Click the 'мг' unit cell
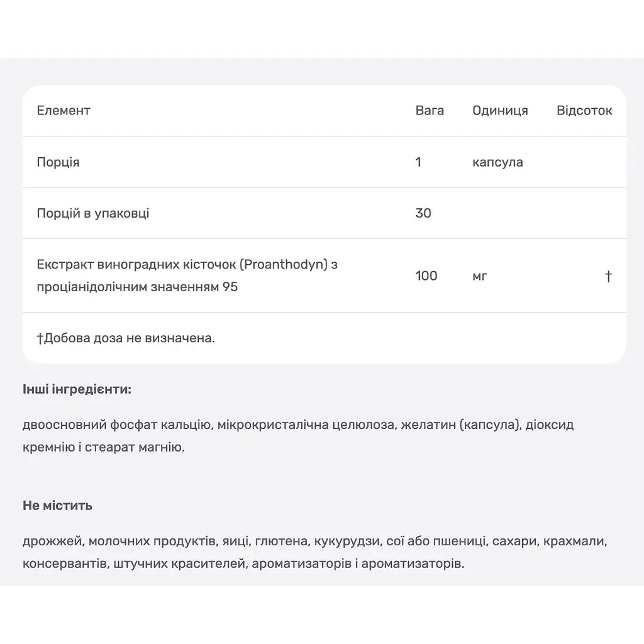This screenshot has height=644, width=644. tap(479, 277)
